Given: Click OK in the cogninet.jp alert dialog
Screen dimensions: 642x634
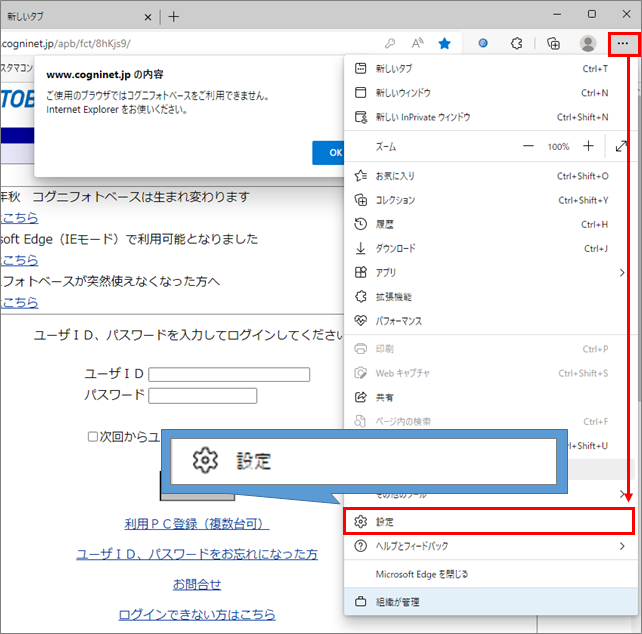Looking at the screenshot, I should [329, 153].
